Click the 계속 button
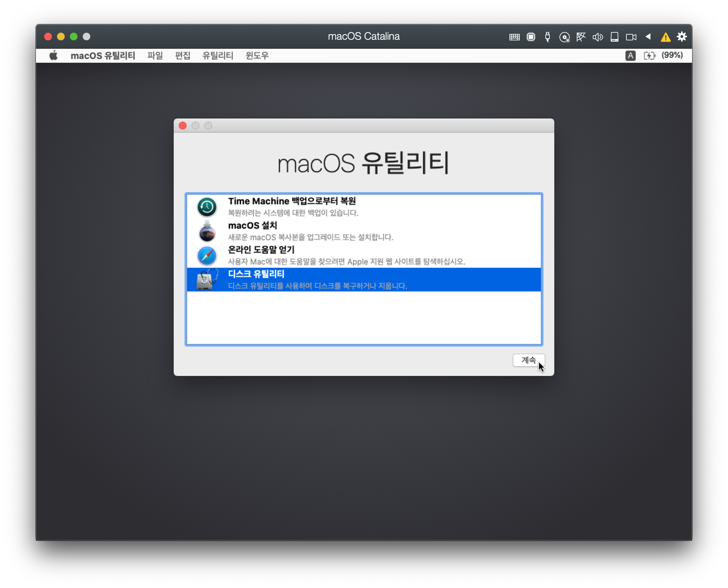Image resolution: width=728 pixels, height=588 pixels. tap(528, 360)
